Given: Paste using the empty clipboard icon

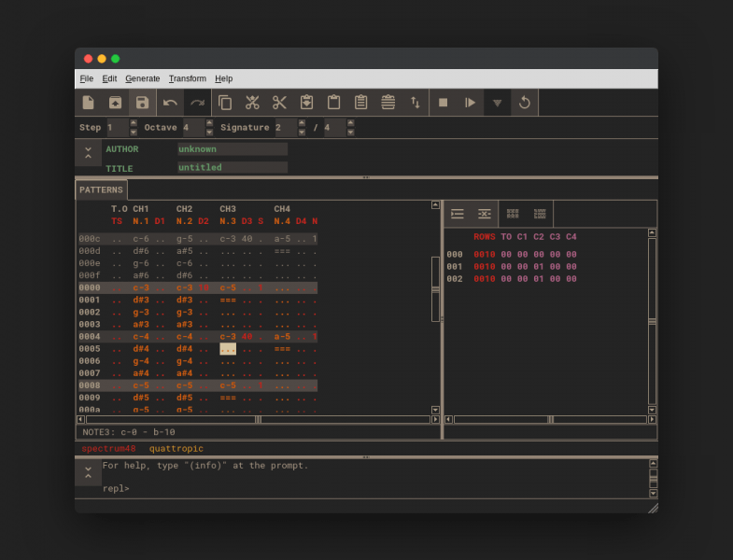Looking at the screenshot, I should [333, 103].
